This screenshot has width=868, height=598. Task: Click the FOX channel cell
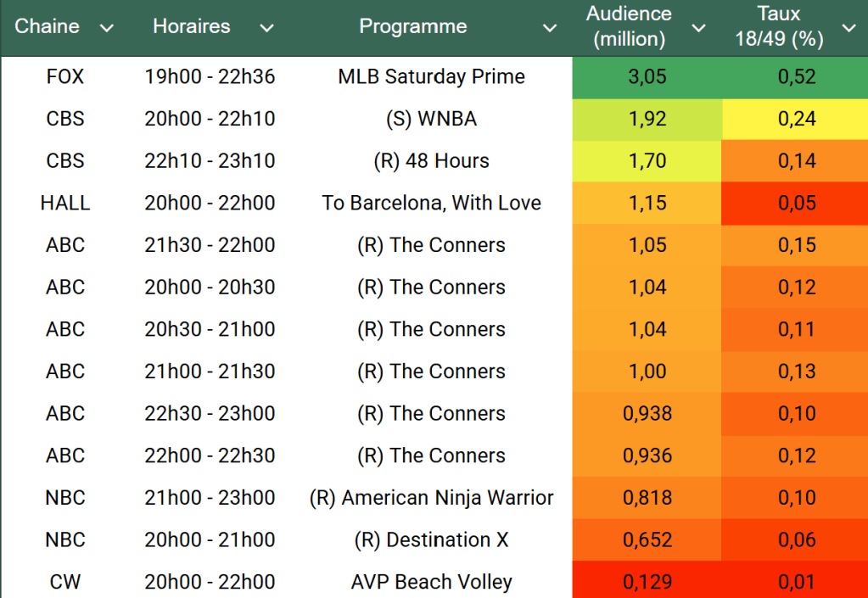[x=65, y=76]
